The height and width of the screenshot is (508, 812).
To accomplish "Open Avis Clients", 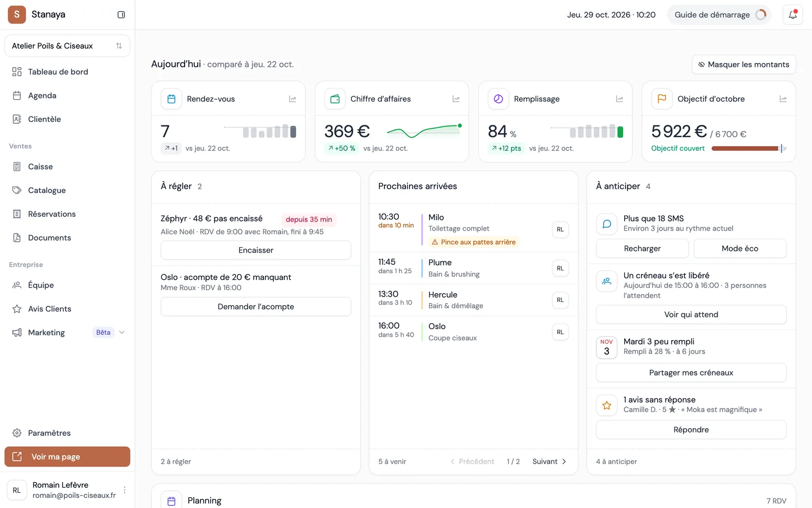I will pyautogui.click(x=67, y=309).
